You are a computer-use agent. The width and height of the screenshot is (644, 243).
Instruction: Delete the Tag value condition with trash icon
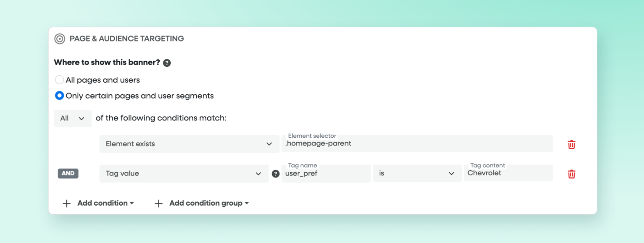click(571, 174)
